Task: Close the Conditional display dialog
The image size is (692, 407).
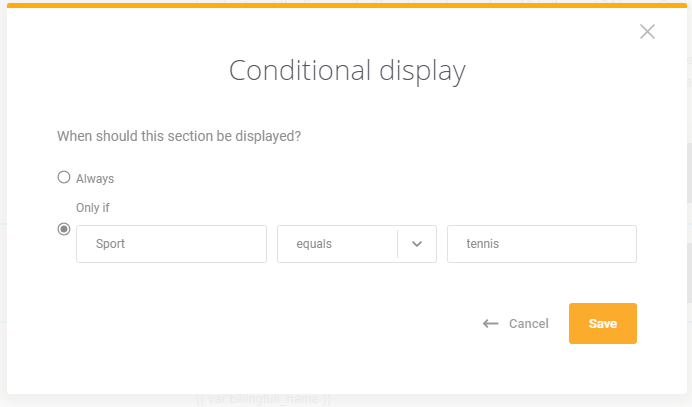Action: pos(647,31)
